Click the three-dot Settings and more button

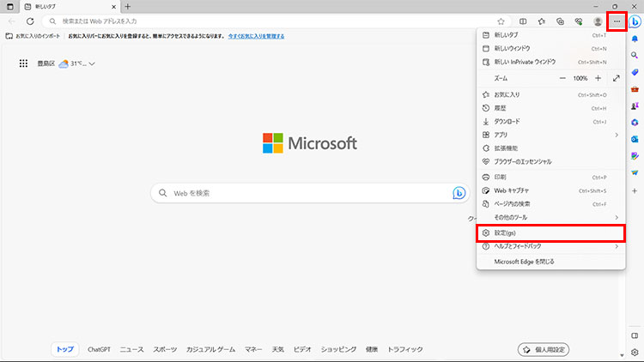pyautogui.click(x=617, y=21)
